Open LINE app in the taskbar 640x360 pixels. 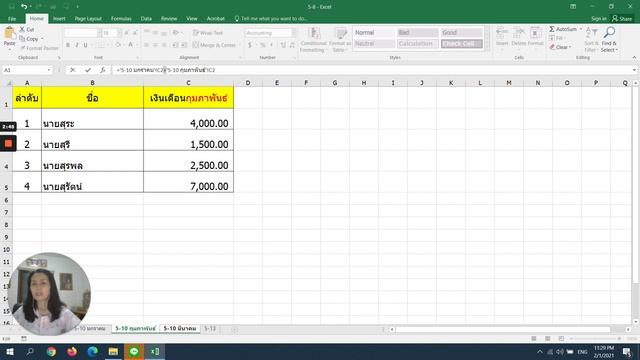134,351
